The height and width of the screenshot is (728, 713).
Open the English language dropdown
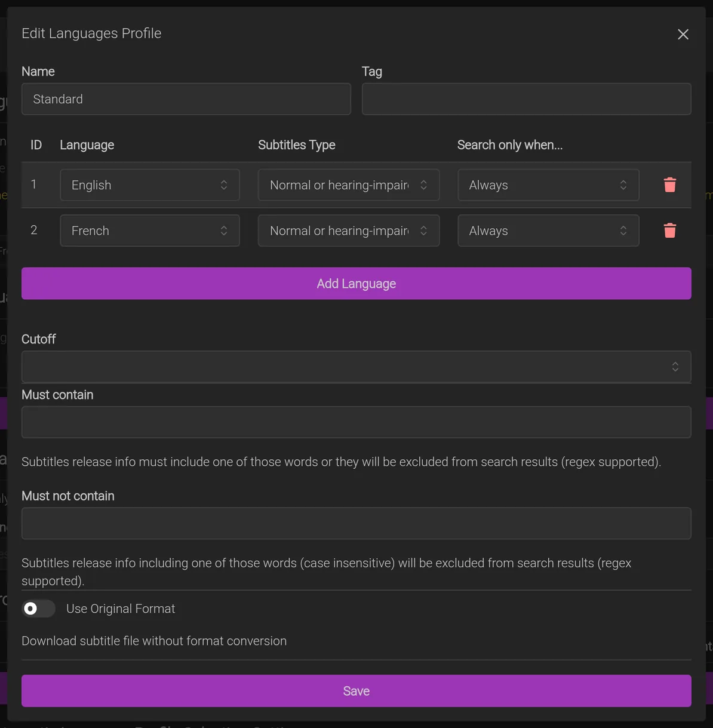150,185
